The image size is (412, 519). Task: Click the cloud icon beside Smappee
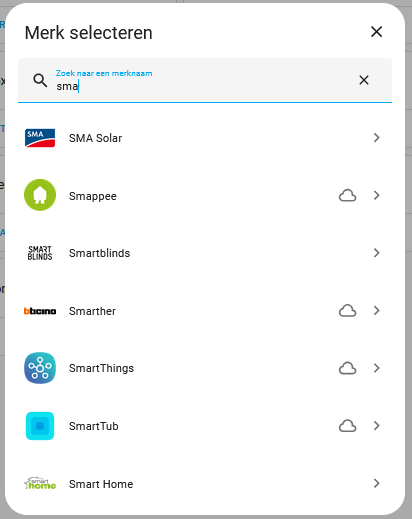[348, 195]
